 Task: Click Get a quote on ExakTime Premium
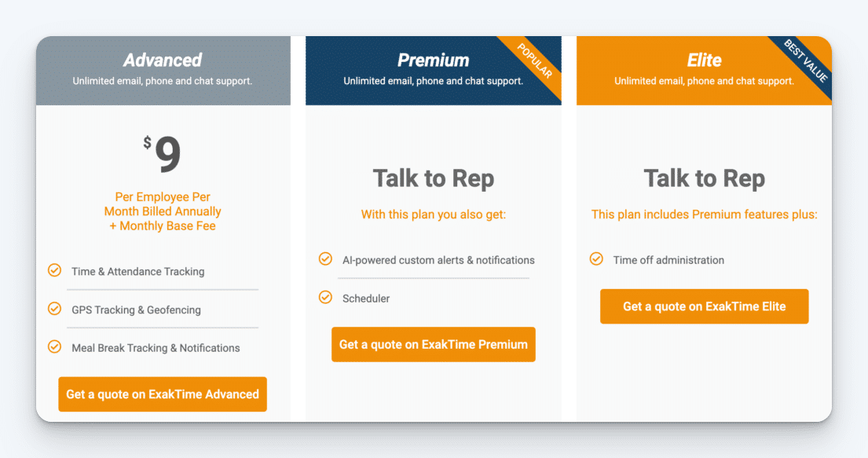433,344
